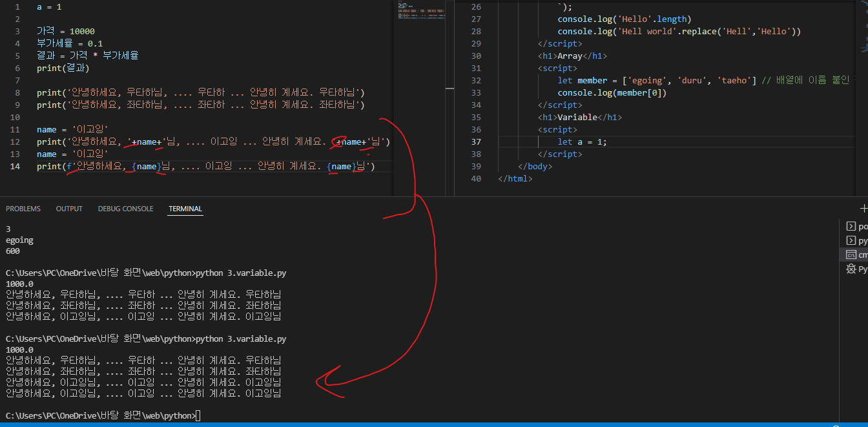This screenshot has width=868, height=427.
Task: Select the 'py' terminal instance icon
Action: pos(851,240)
